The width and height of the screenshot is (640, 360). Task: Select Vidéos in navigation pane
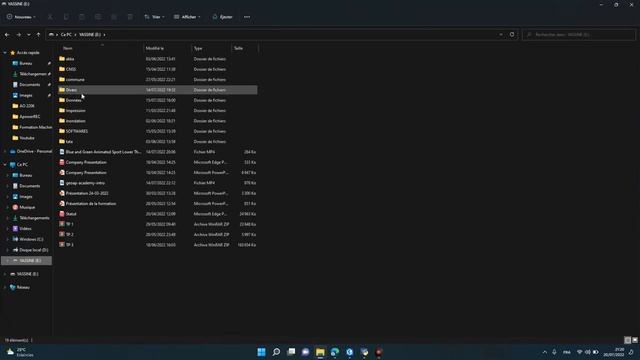click(x=25, y=229)
